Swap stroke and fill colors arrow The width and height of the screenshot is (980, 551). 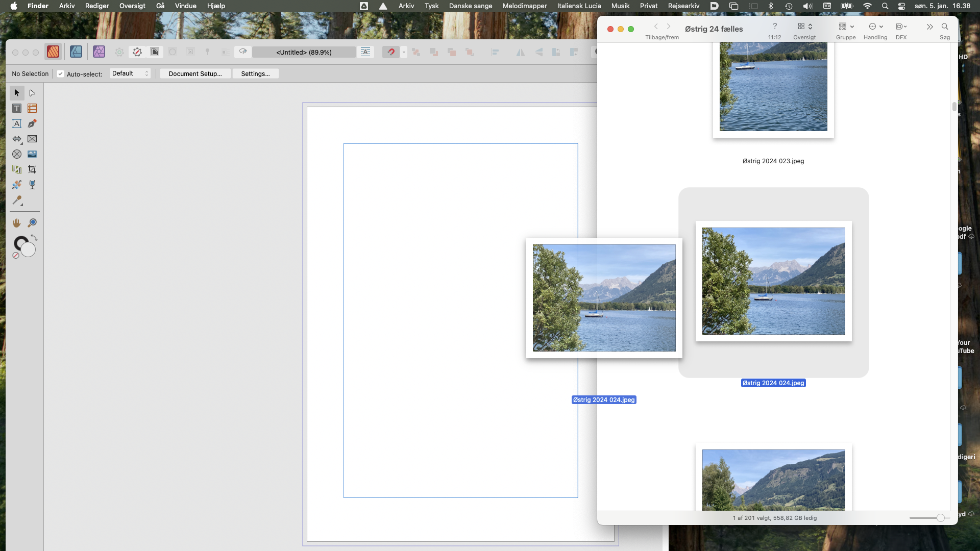(x=34, y=238)
